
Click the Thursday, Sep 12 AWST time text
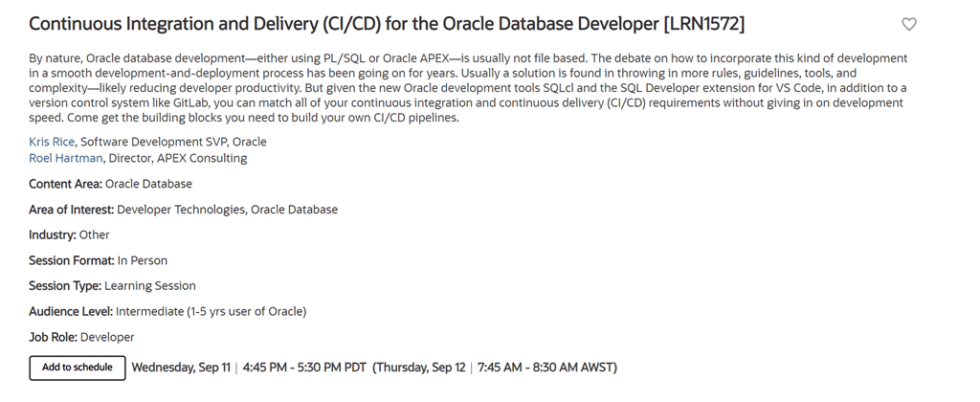[x=495, y=368]
